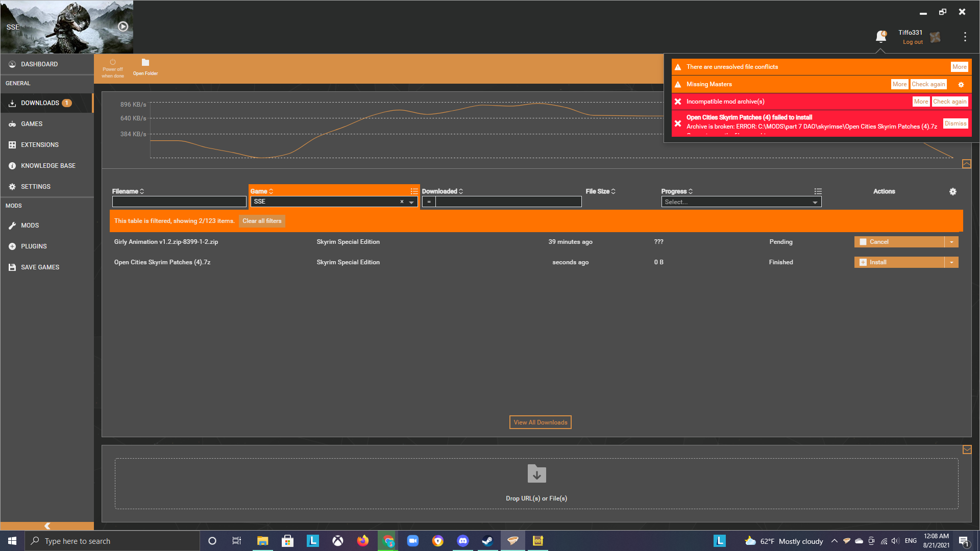Open Zoom from the taskbar
The image size is (980, 551).
[x=412, y=541]
